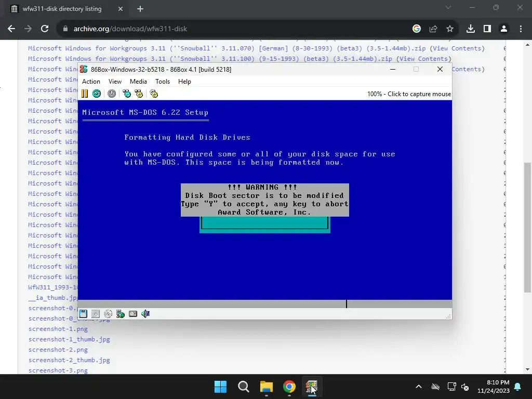This screenshot has height=399, width=532.
Task: Open the Action menu in 86Box
Action: 91,82
